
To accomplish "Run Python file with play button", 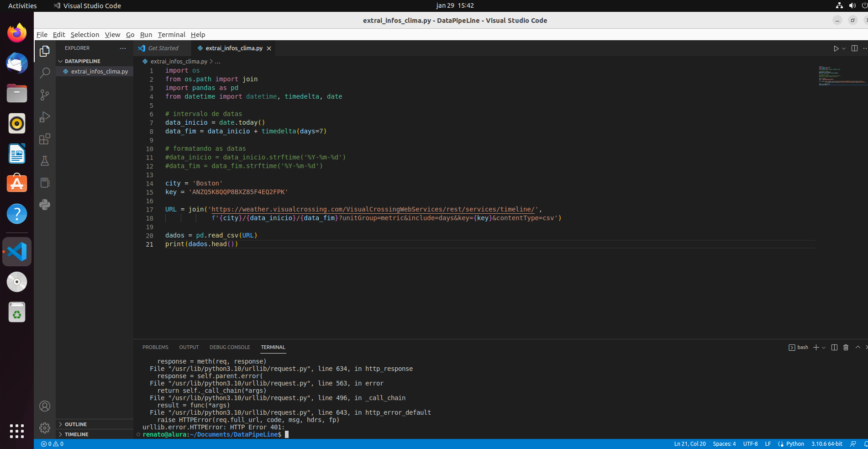I will 836,48.
